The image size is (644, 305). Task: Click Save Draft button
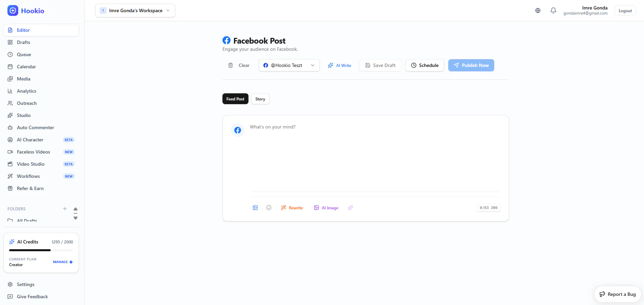coord(380,65)
